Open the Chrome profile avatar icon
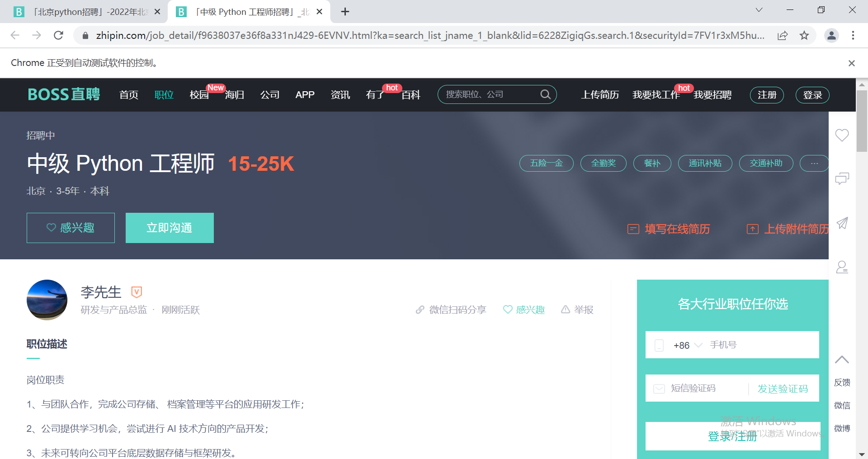The width and height of the screenshot is (868, 459). coord(831,35)
